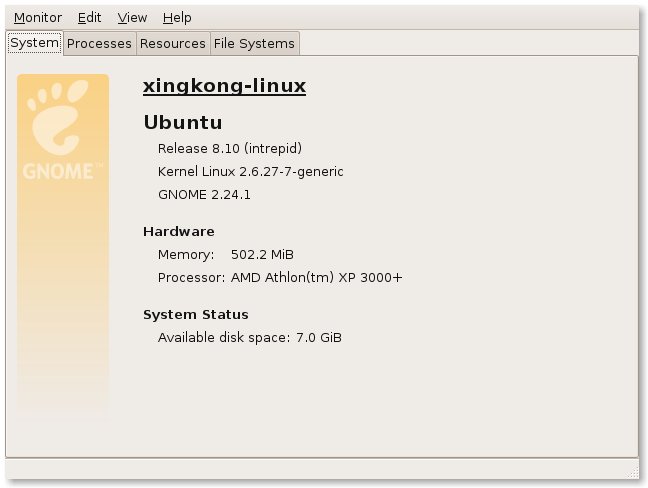Viewport: 648px width, 488px height.
Task: Open the Help menu
Action: tap(177, 18)
